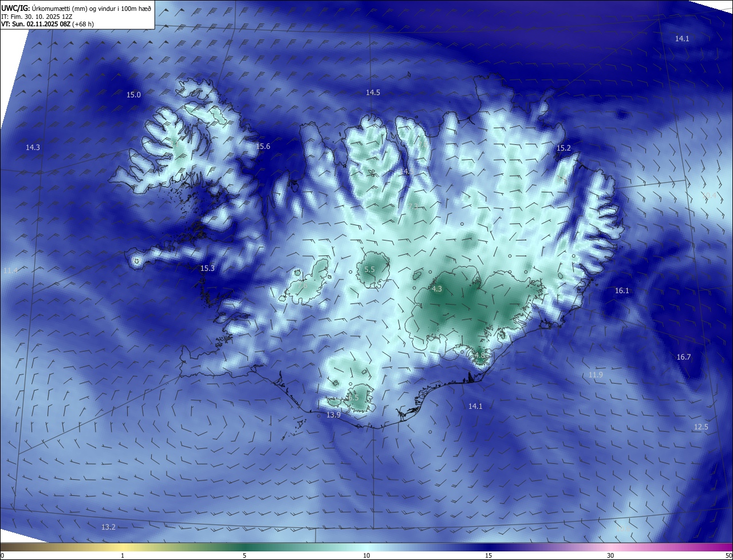Click the 16.1 value east of Iceland
The width and height of the screenshot is (733, 560).
pos(622,291)
